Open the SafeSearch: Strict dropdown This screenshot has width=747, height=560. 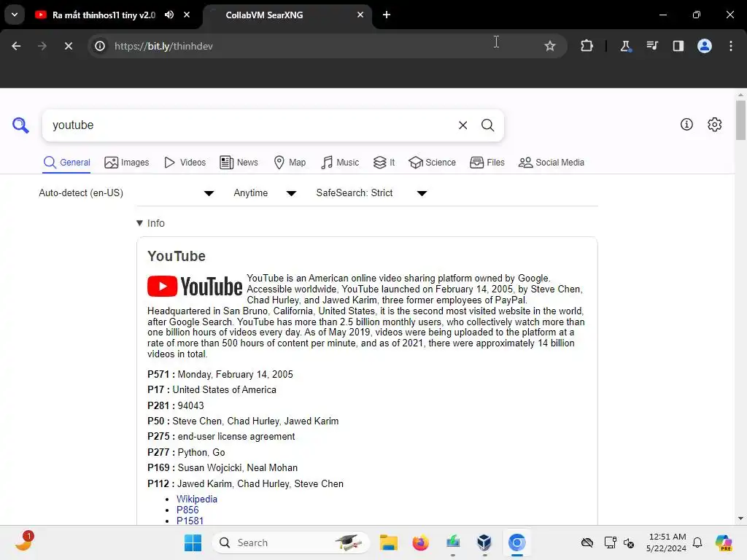(371, 192)
